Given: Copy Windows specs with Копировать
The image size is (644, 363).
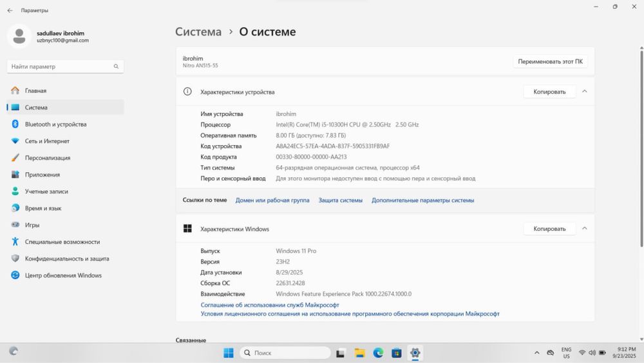Looking at the screenshot, I should 549,229.
